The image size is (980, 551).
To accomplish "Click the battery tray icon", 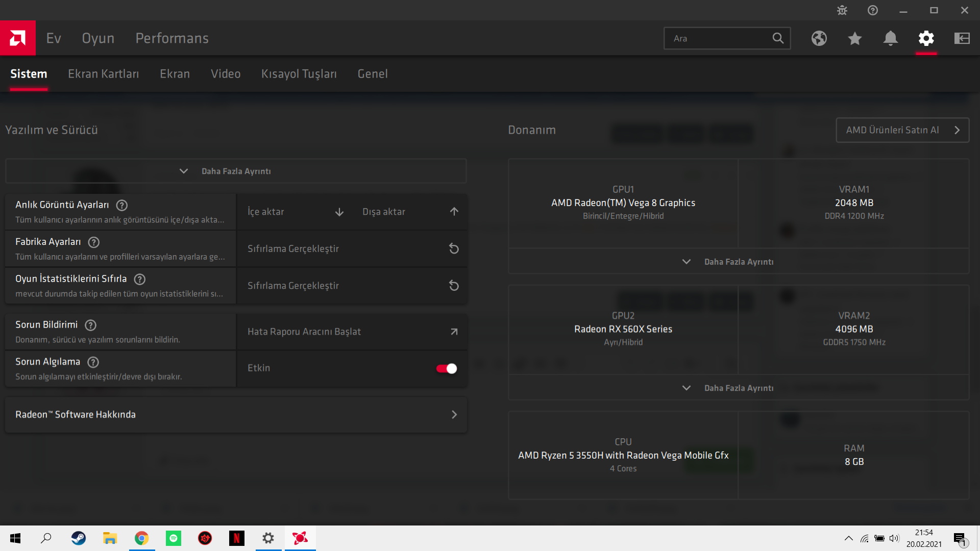I will tap(879, 538).
